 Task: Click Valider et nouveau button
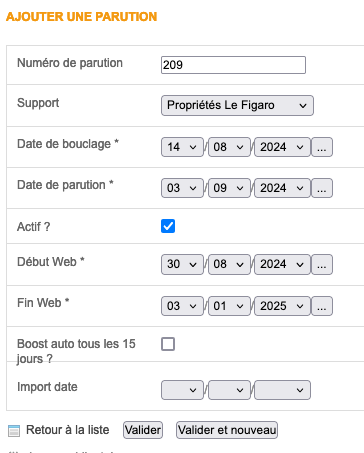[x=227, y=430]
